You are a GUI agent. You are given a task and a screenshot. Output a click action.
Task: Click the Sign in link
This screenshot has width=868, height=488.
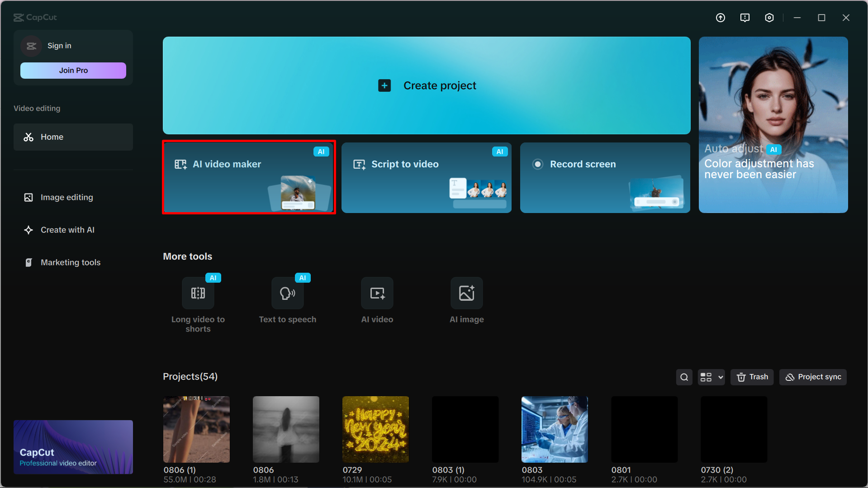pos(59,46)
